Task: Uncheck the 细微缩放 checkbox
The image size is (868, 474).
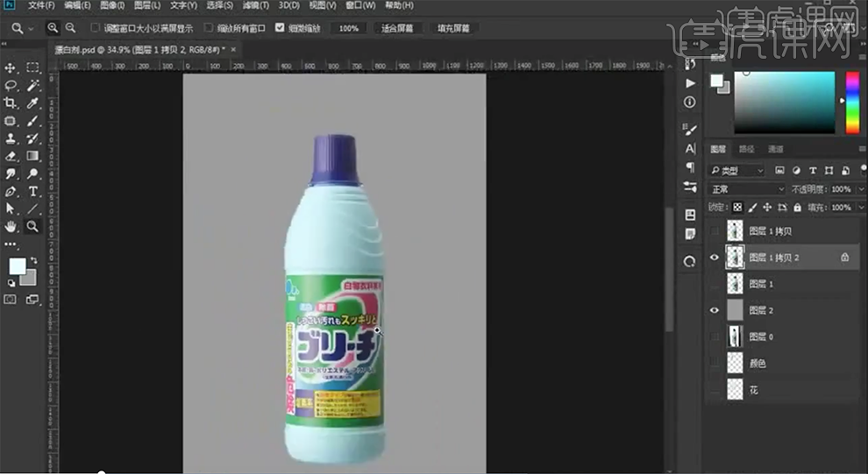Action: pos(280,28)
